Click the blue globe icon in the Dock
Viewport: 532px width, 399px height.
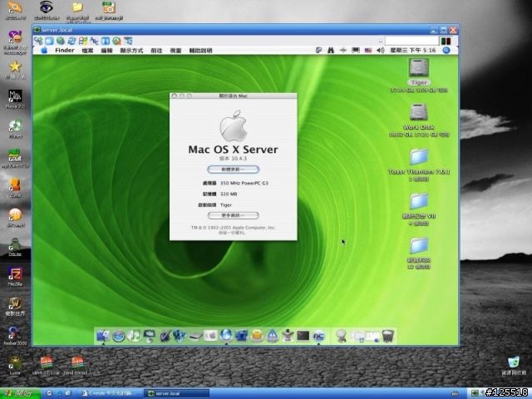pos(226,335)
